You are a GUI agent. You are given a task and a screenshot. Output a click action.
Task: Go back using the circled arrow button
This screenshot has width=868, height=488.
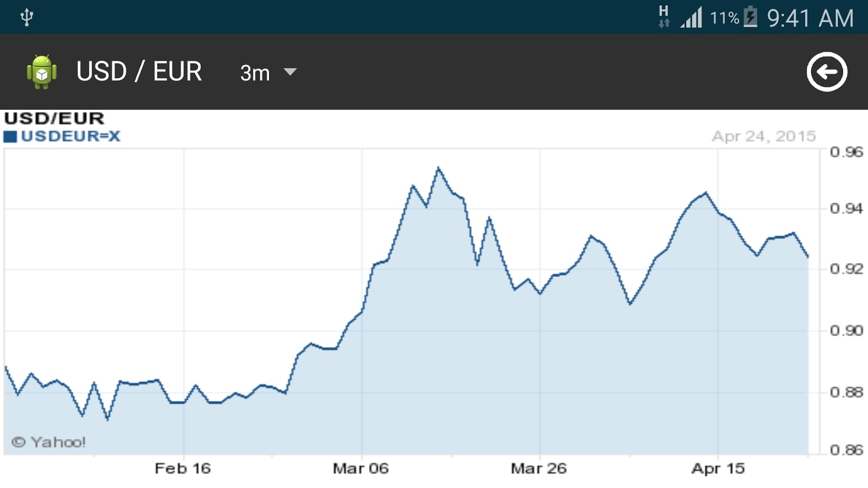coord(827,72)
